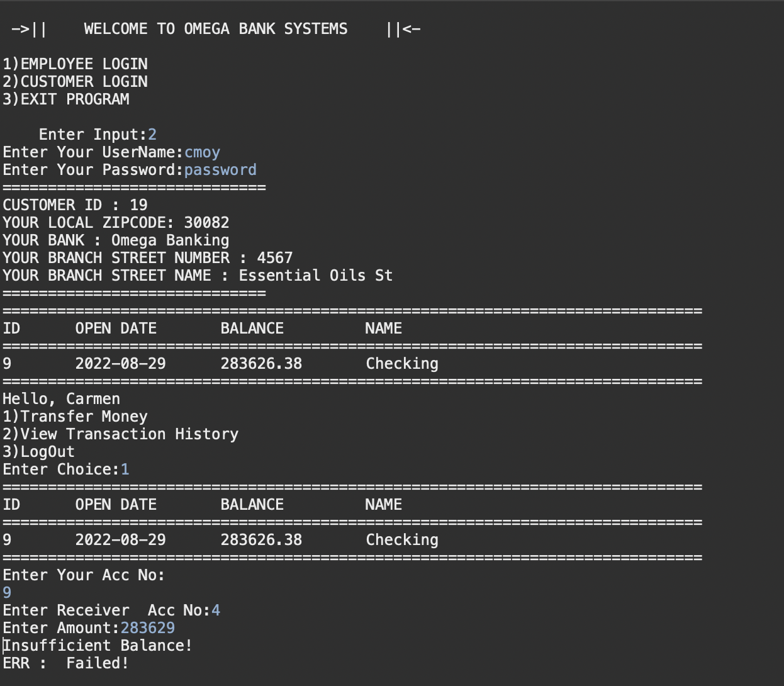Click the Transfer Money option

tap(76, 416)
